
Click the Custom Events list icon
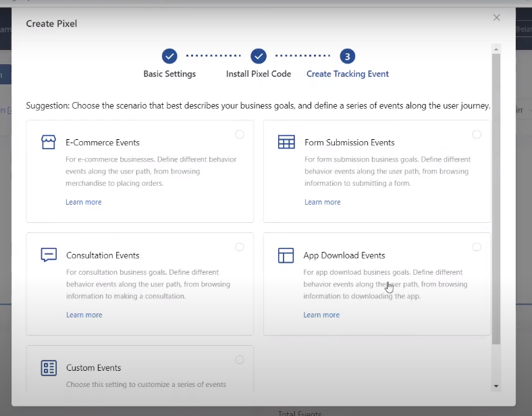[49, 368]
